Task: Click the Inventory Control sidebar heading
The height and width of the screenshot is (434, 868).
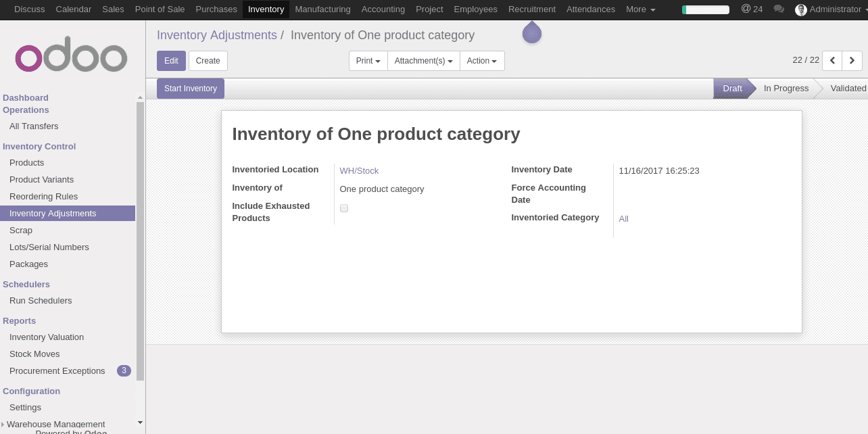Action: pos(39,147)
